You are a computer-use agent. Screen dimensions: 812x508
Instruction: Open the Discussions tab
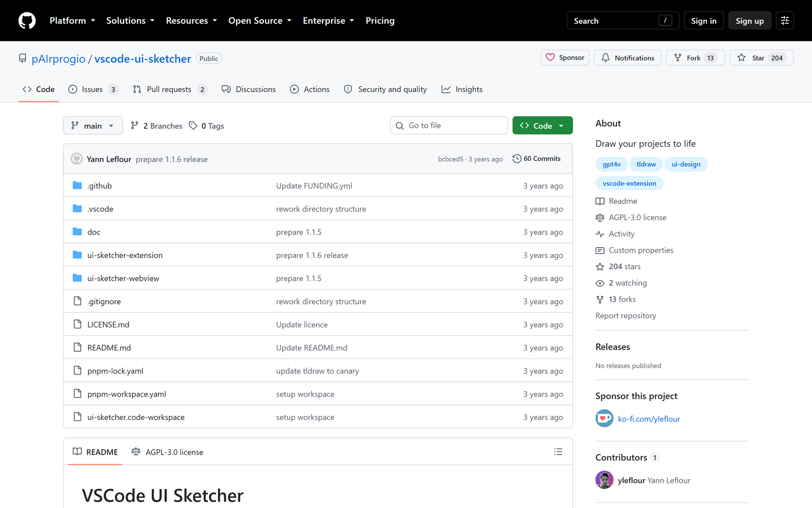point(249,89)
